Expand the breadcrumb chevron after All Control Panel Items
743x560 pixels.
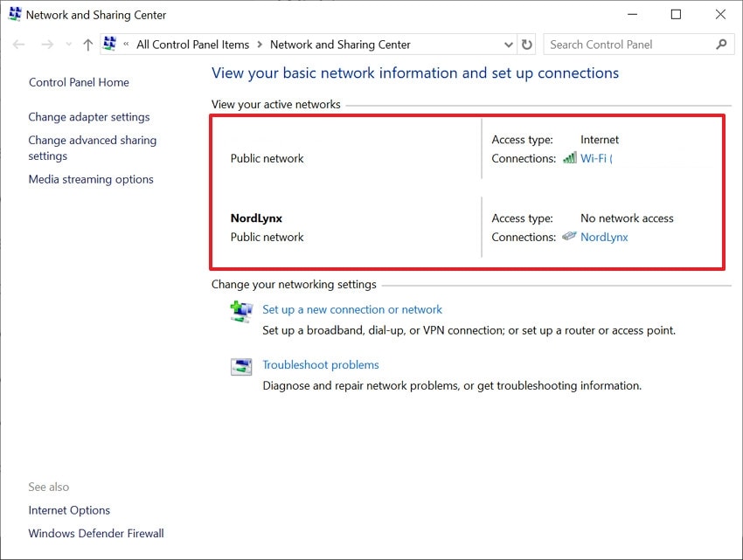click(260, 44)
